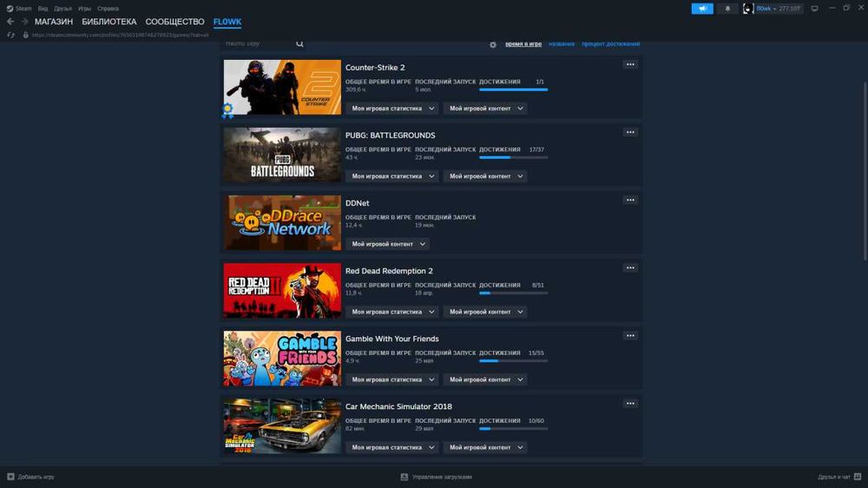Click the Red Dead Redemption 2 cover thumbnail
Image resolution: width=868 pixels, height=488 pixels.
(x=282, y=290)
